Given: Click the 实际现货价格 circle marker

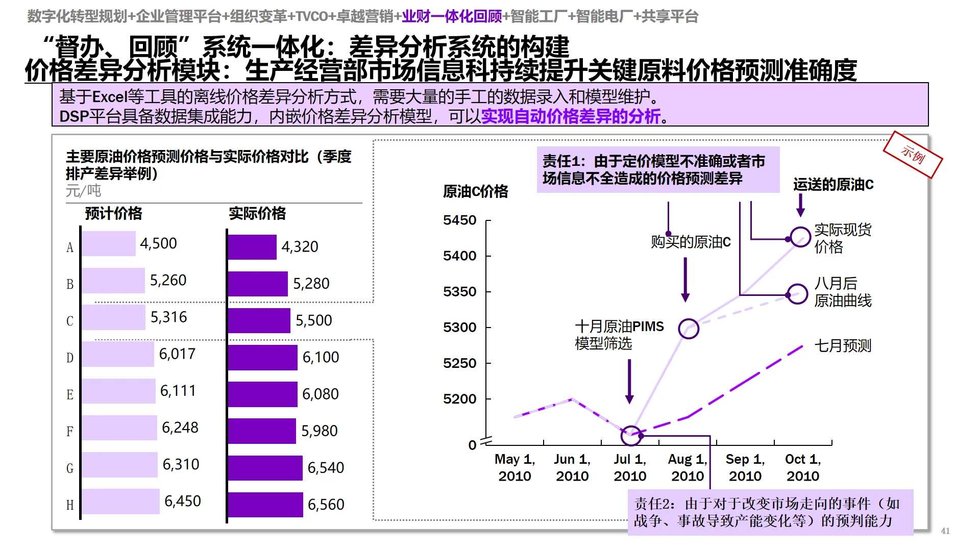Looking at the screenshot, I should point(801,236).
